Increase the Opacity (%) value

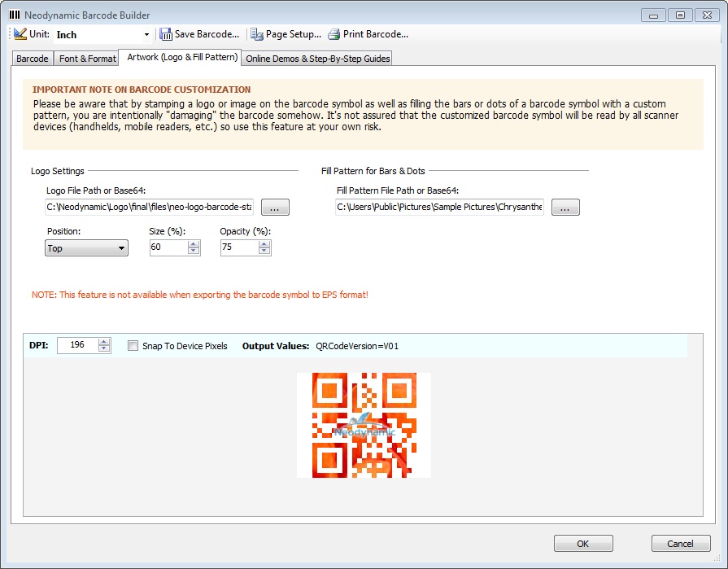click(264, 244)
